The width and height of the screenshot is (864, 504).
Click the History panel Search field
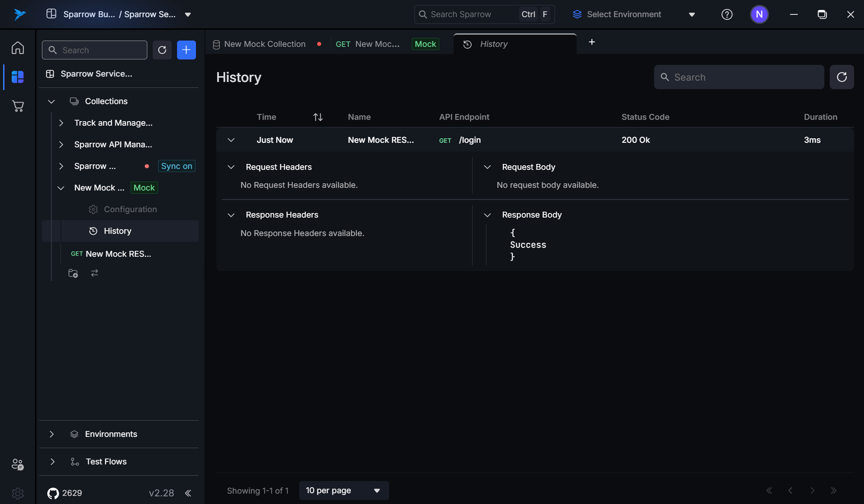[739, 77]
